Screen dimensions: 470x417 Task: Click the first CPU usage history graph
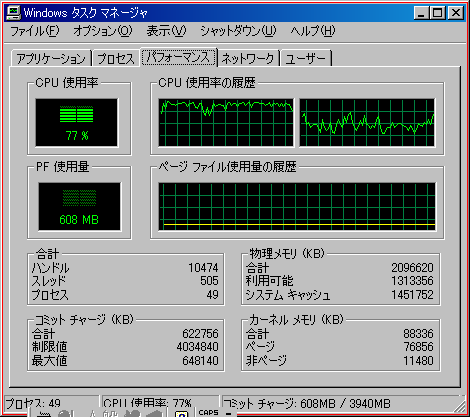click(x=226, y=123)
